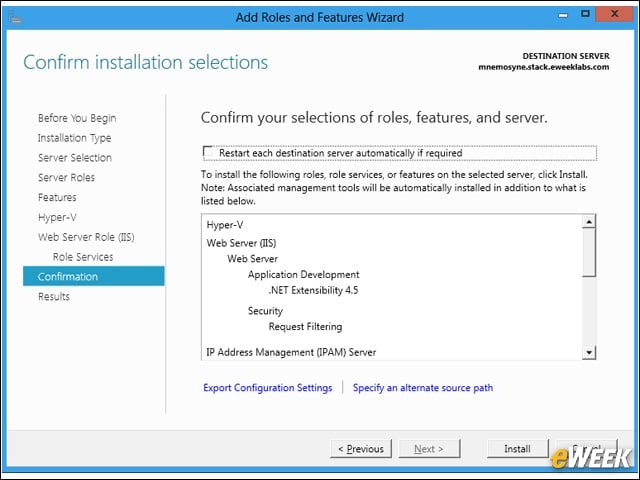Image resolution: width=640 pixels, height=480 pixels.
Task: Go to Before You Begin step
Action: [x=77, y=118]
